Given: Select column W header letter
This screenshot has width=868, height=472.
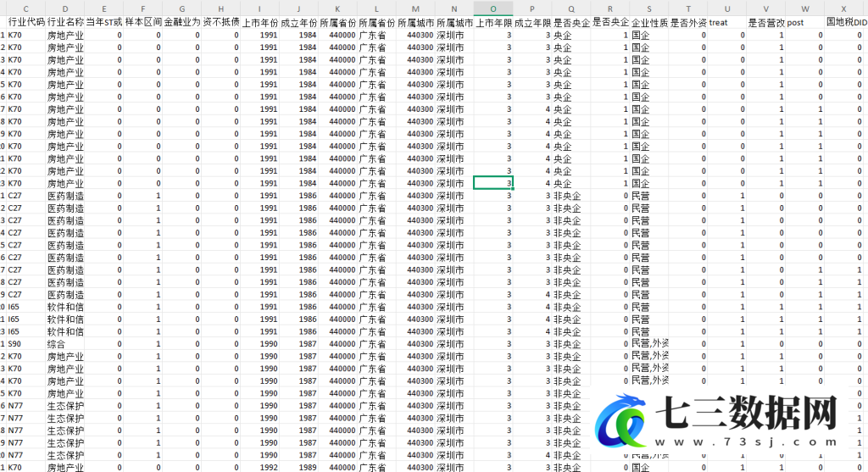Looking at the screenshot, I should pyautogui.click(x=805, y=8).
